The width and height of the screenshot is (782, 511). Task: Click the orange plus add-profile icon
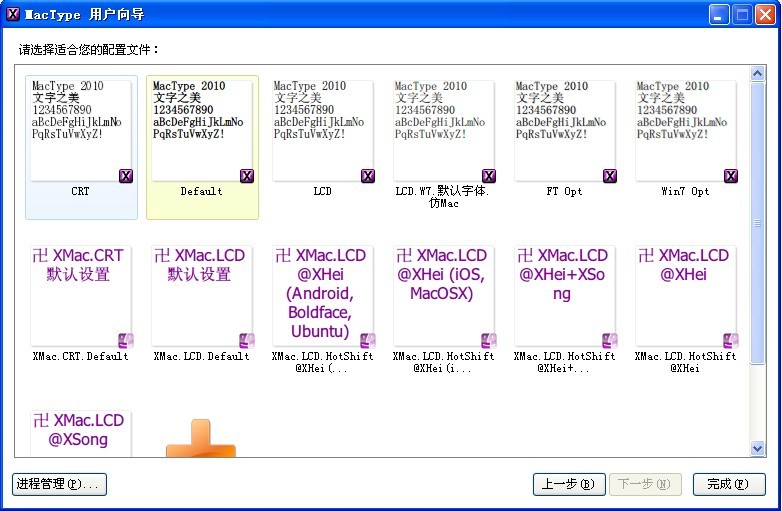coord(201,440)
